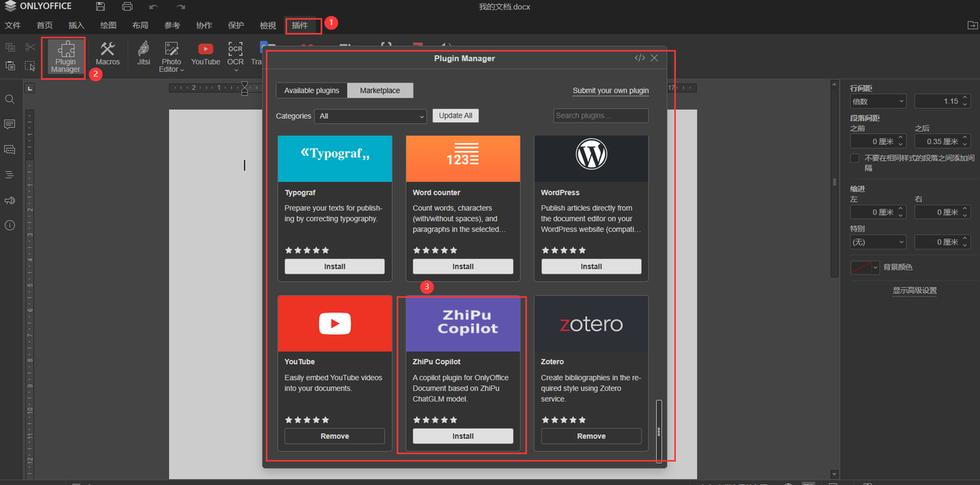
Task: Undo the last action
Action: coord(154,7)
